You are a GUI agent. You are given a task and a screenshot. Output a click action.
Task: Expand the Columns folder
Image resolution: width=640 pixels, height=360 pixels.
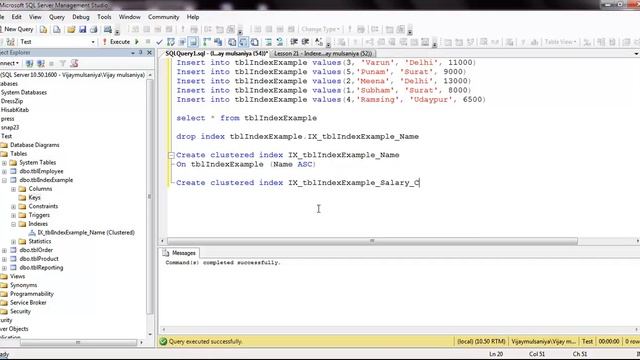(13, 189)
